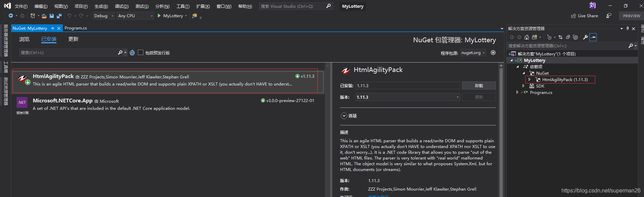The width and height of the screenshot is (644, 197).
Task: Pin the NuGet: MyLottery tab
Action: point(52,28)
